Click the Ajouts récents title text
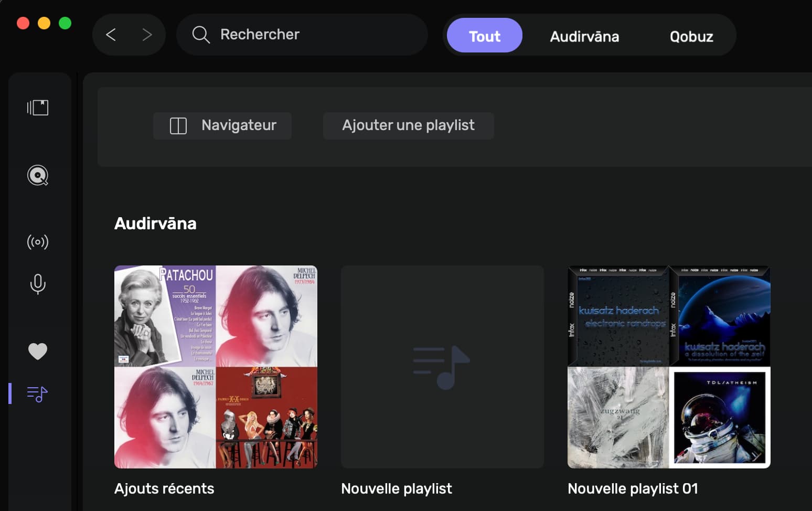The image size is (812, 511). pyautogui.click(x=164, y=488)
